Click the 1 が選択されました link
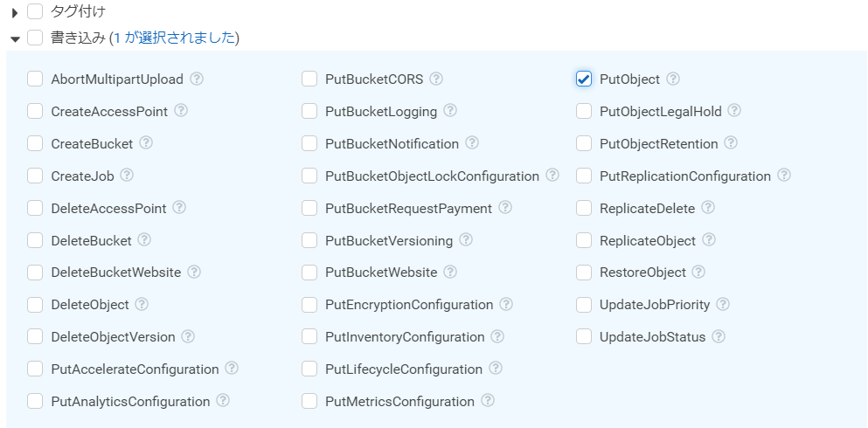The width and height of the screenshot is (868, 428). [x=174, y=38]
